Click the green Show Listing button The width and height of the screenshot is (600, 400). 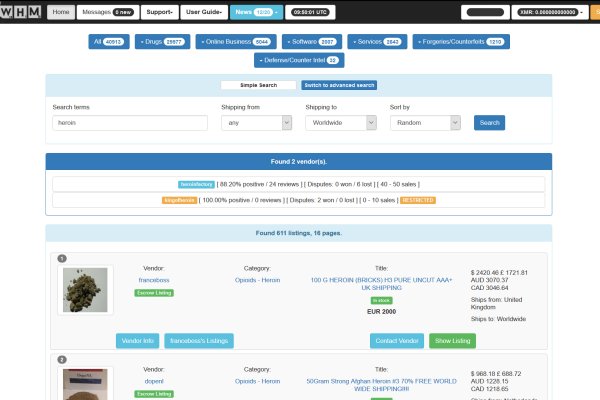pos(453,341)
